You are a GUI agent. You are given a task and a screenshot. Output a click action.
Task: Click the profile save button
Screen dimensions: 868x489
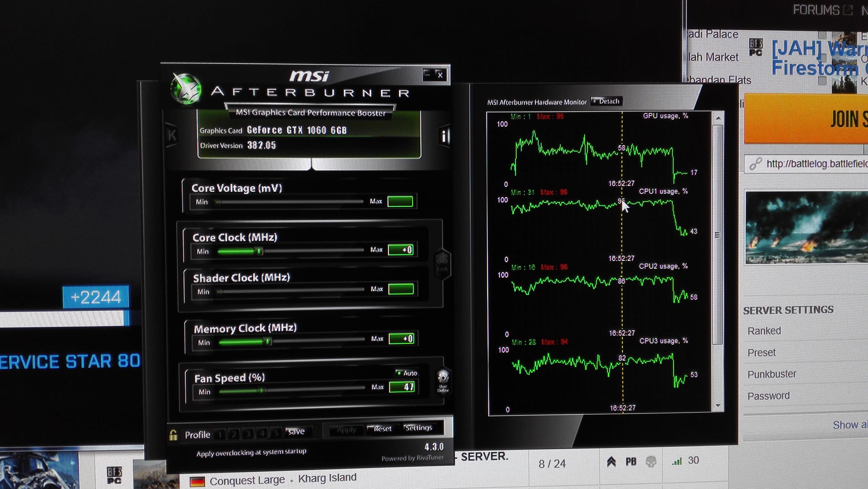click(x=296, y=432)
